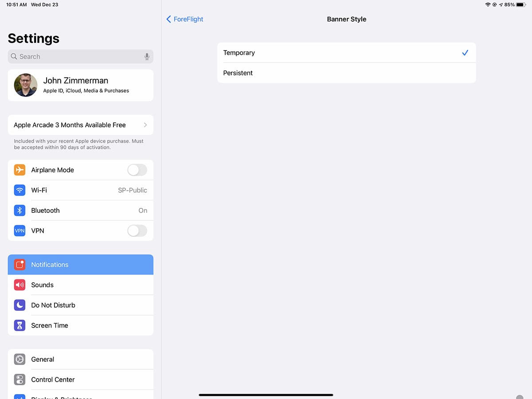Tap the home indicator bar
Viewport: 532px width, 399px height.
266,395
